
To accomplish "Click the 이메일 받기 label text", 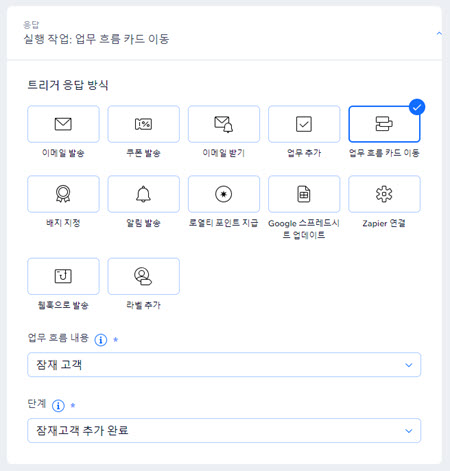I will click(x=224, y=153).
